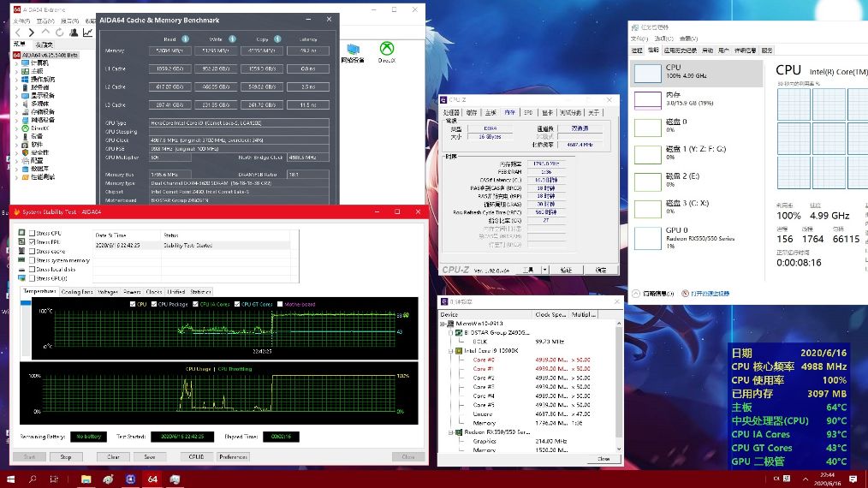Open taskbar search magnifier
868x488 pixels.
33,479
